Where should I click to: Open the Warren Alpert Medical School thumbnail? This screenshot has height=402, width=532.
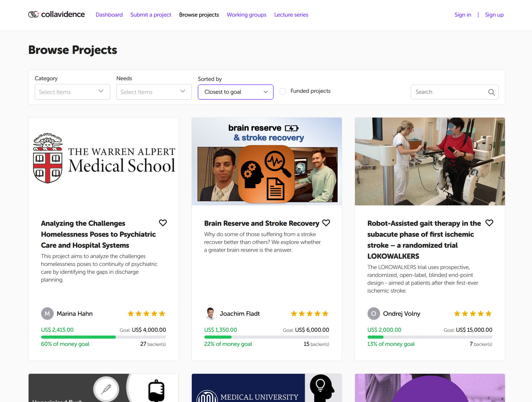pyautogui.click(x=104, y=161)
